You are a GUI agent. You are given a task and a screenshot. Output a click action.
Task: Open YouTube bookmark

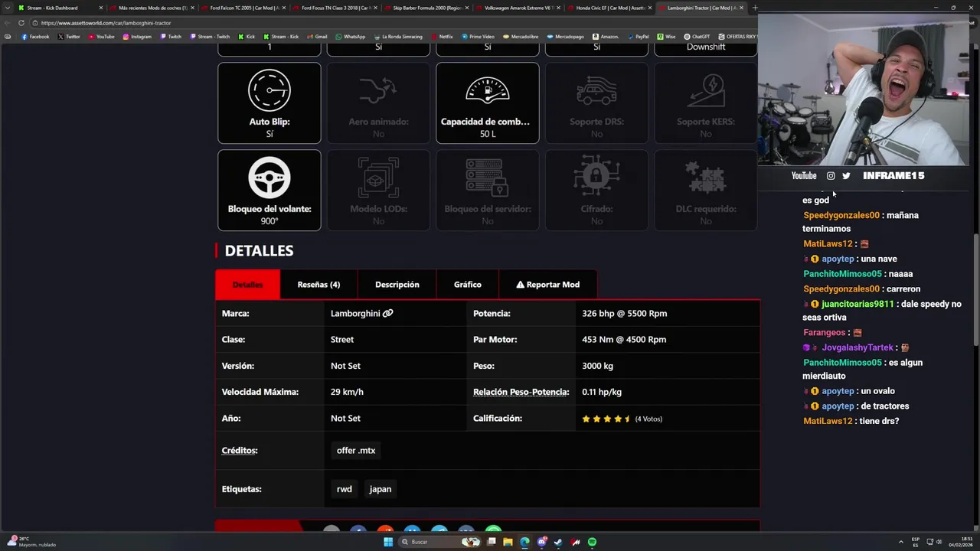click(102, 37)
